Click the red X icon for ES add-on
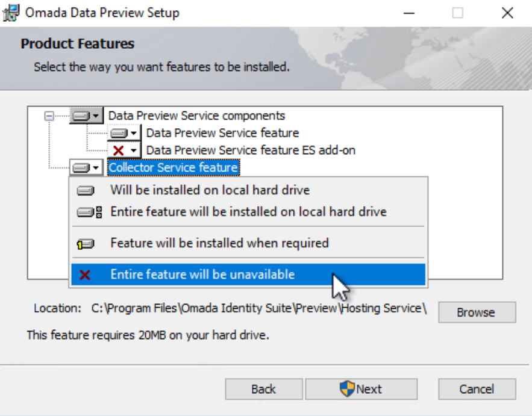The image size is (532, 416). [119, 150]
